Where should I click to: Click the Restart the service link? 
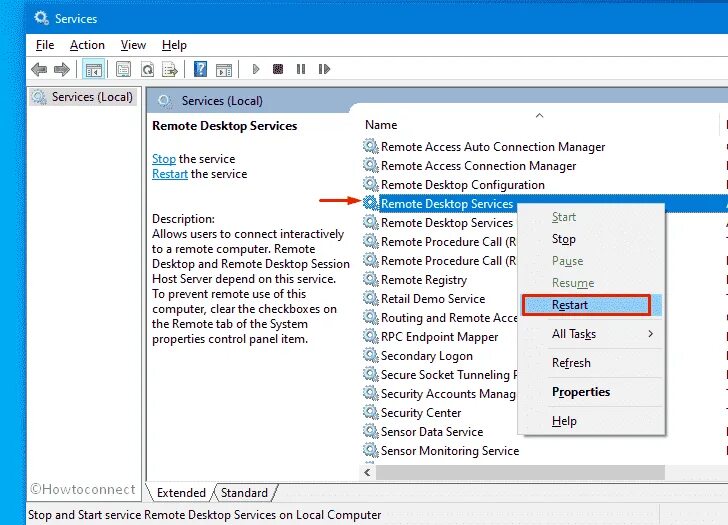pyautogui.click(x=170, y=174)
